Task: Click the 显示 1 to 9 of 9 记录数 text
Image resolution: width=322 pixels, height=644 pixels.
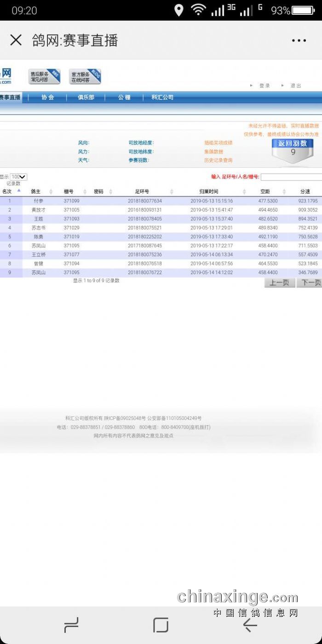Action: point(96,281)
